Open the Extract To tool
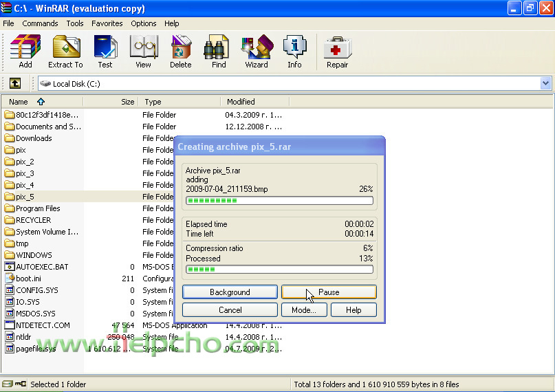Screen dimensions: 555x392 pos(66,52)
